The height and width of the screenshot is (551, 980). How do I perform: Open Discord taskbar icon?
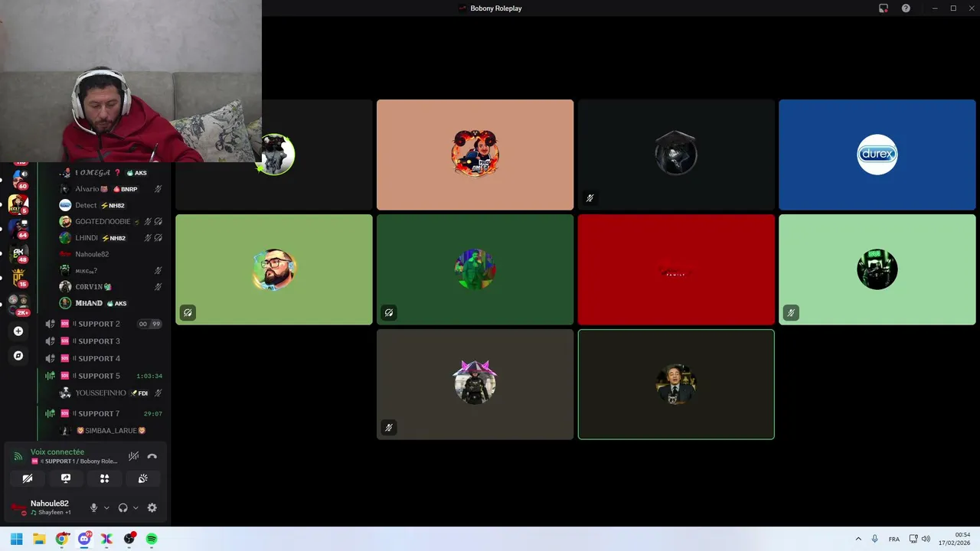(84, 539)
